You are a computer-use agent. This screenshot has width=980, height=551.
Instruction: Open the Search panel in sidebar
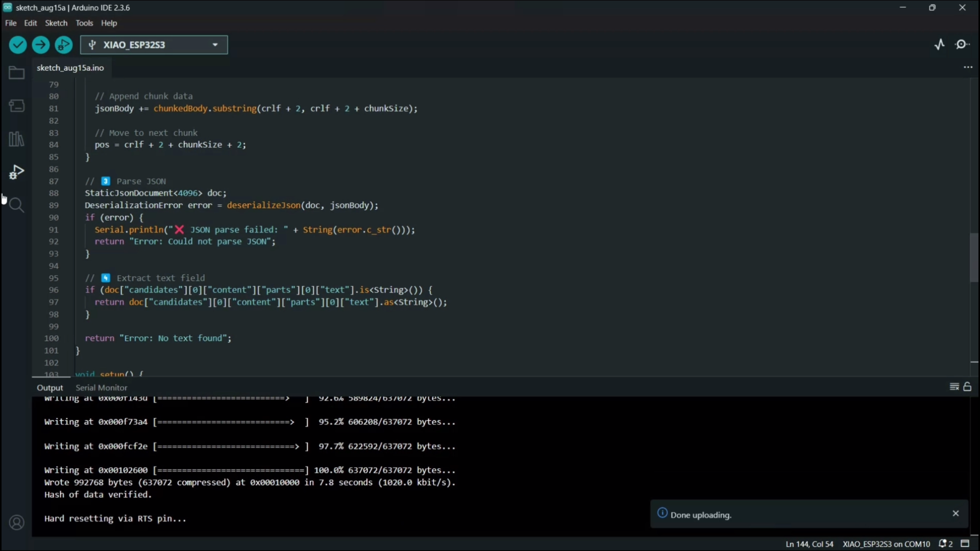coord(16,205)
